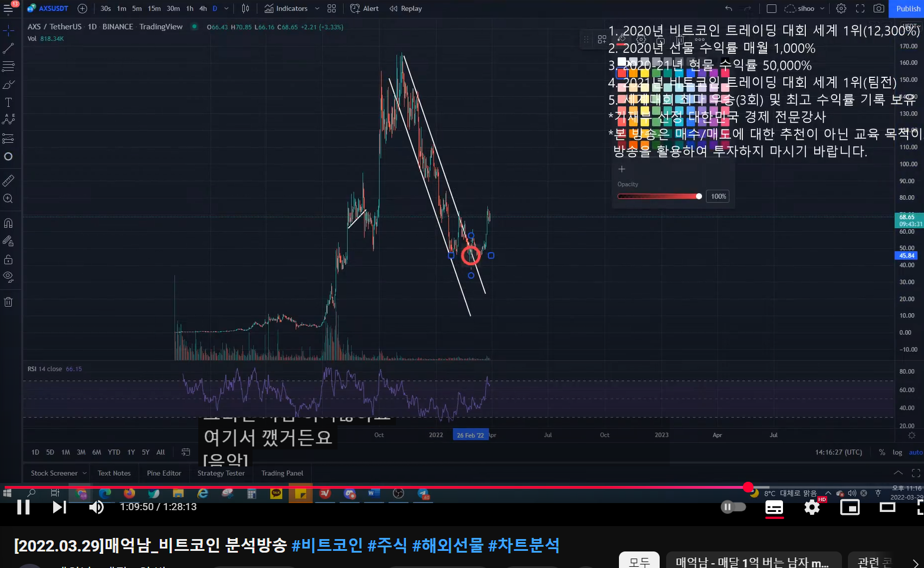
Task: Open the TradingView hamburger menu
Action: click(8, 9)
